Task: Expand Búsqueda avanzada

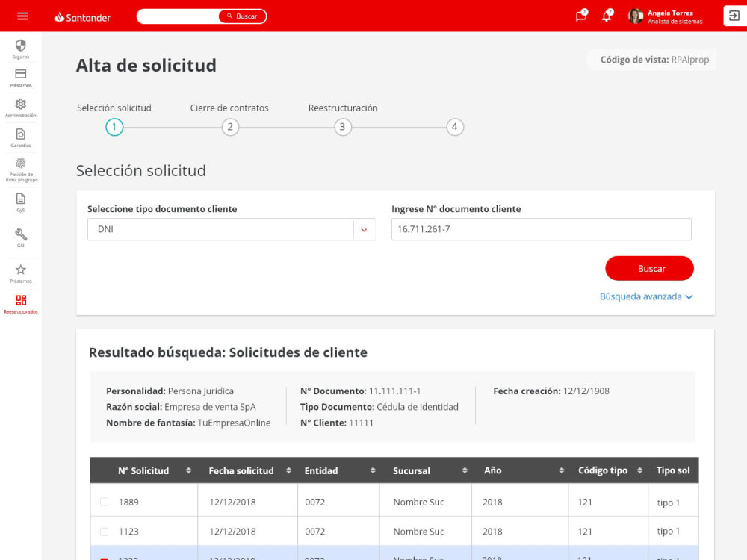Action: [646, 296]
